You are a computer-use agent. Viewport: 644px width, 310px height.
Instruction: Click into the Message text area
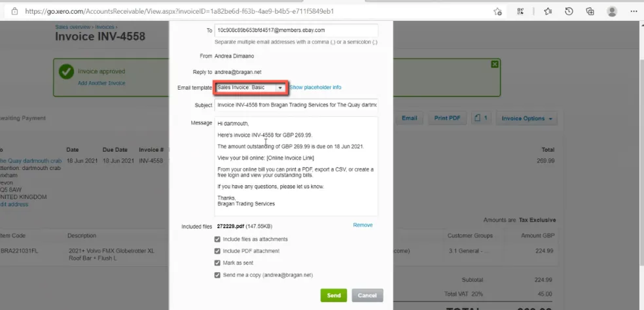click(296, 166)
